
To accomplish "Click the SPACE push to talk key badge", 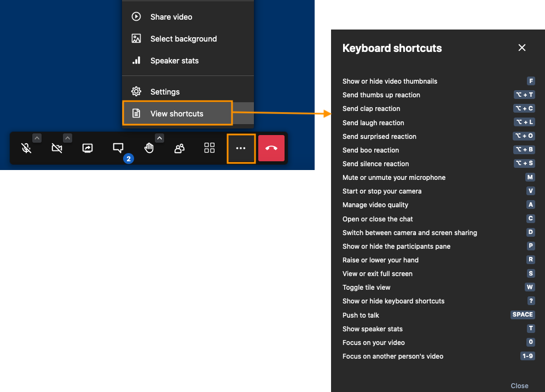I will click(x=522, y=315).
